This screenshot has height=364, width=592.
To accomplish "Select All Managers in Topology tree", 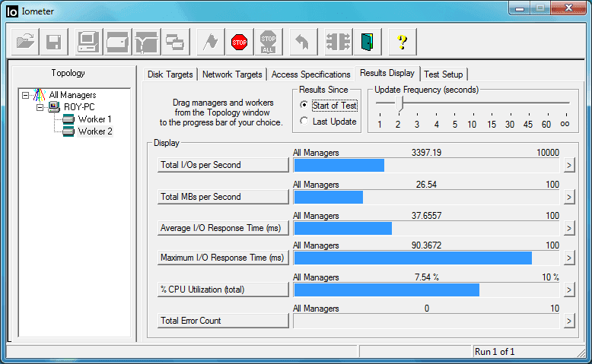I will (x=72, y=95).
